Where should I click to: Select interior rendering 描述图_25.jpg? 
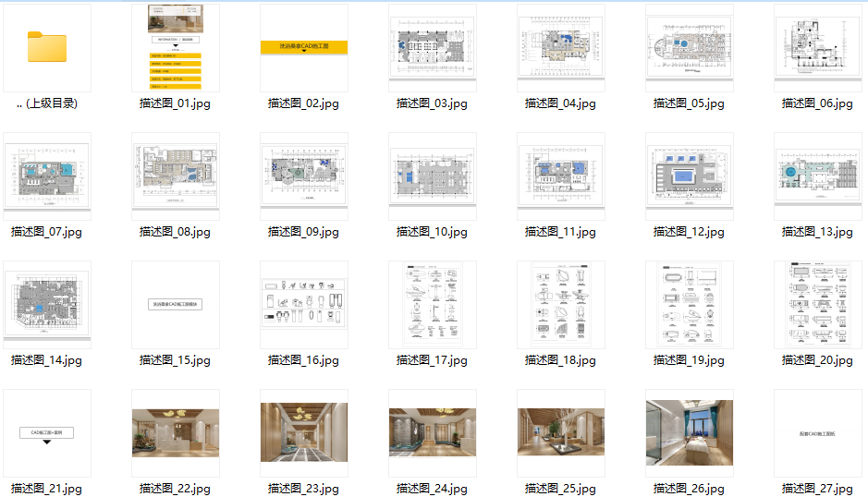click(x=561, y=433)
